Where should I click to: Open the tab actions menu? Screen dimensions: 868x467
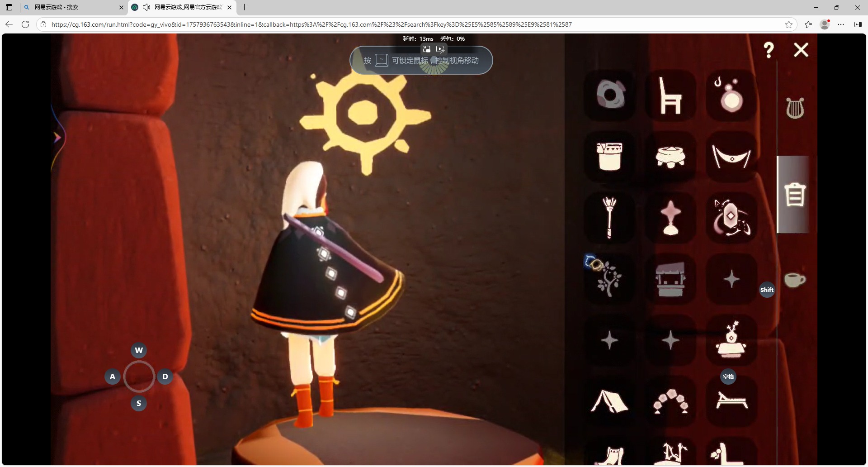click(x=9, y=7)
